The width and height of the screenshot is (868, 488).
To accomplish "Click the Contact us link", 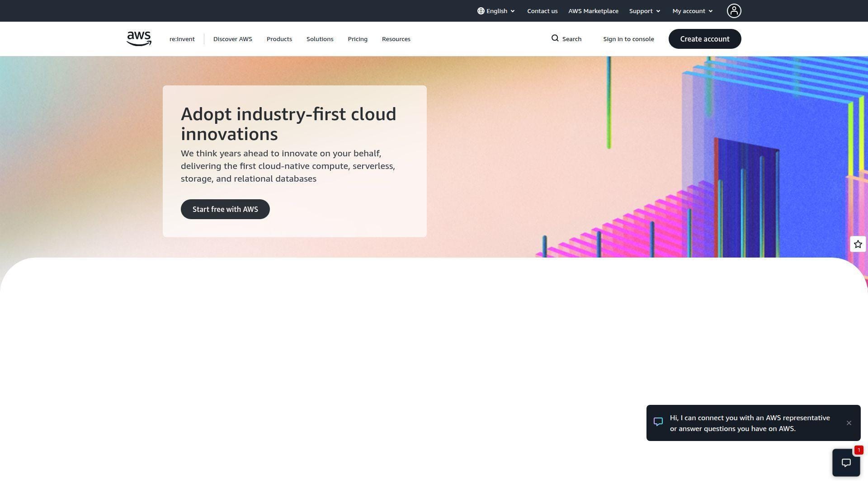I will [x=542, y=11].
